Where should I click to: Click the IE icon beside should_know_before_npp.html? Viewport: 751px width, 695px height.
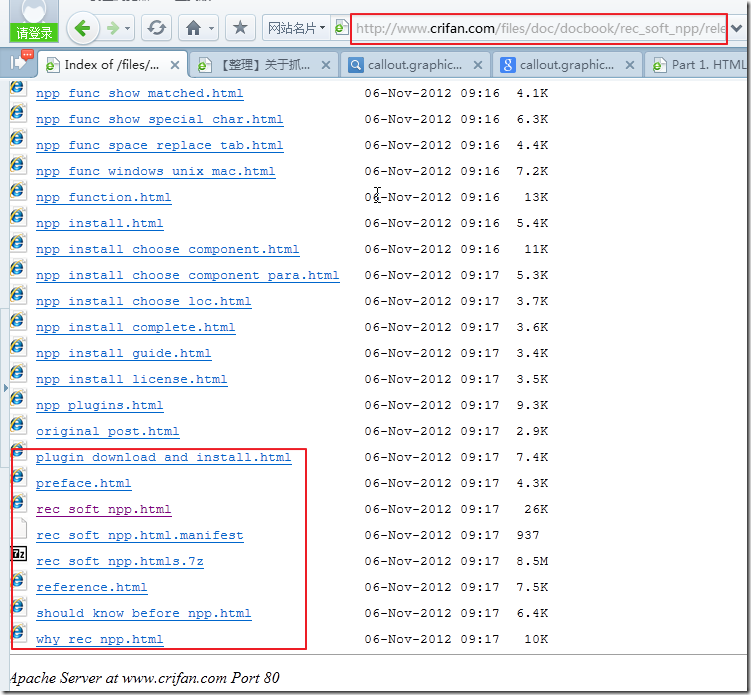(x=18, y=606)
